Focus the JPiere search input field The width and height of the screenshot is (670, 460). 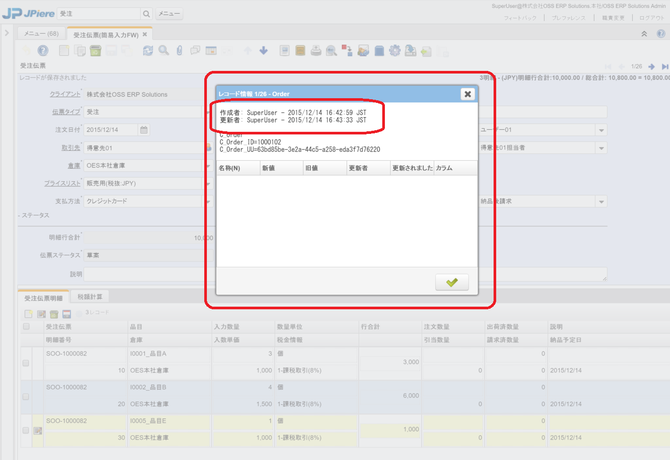pyautogui.click(x=99, y=14)
